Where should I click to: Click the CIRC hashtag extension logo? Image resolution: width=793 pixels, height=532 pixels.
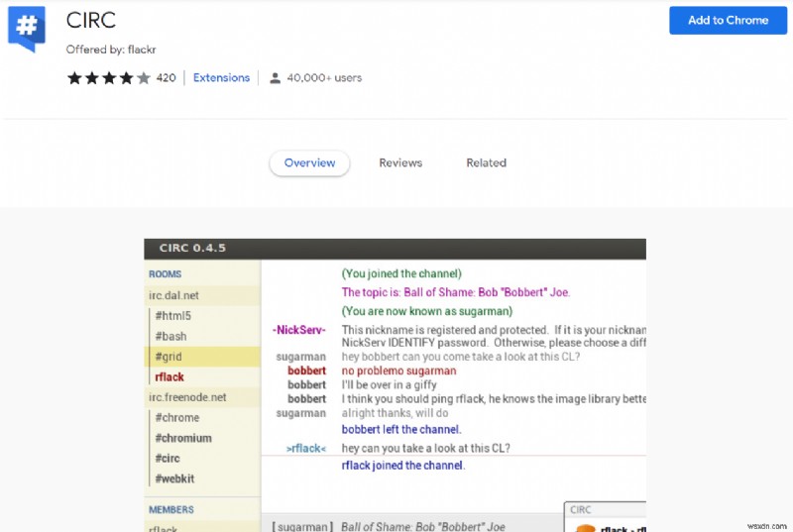pos(26,29)
